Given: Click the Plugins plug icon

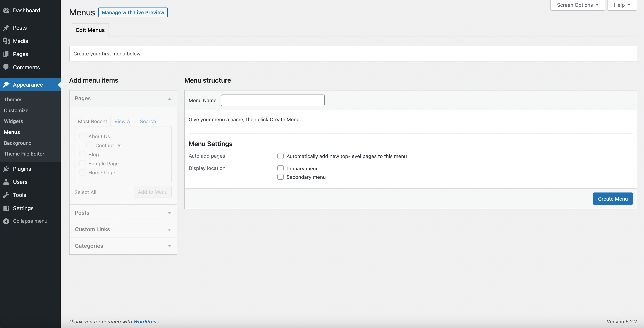Looking at the screenshot, I should point(6,169).
